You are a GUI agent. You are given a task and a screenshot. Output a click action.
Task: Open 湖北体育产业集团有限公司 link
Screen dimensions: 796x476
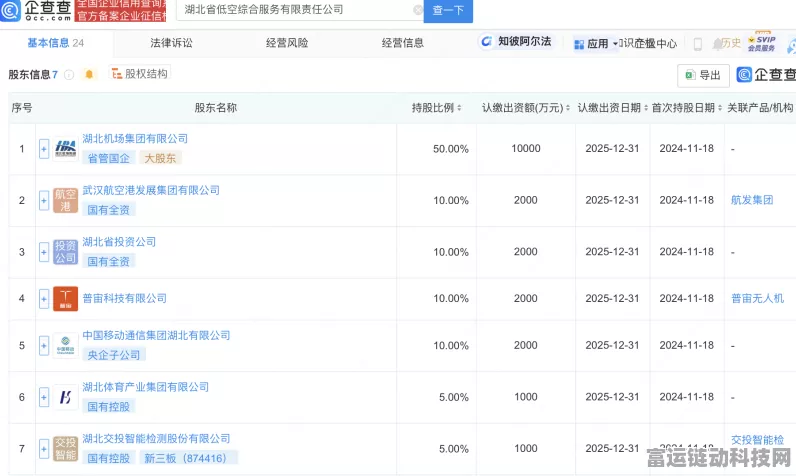[x=146, y=387]
